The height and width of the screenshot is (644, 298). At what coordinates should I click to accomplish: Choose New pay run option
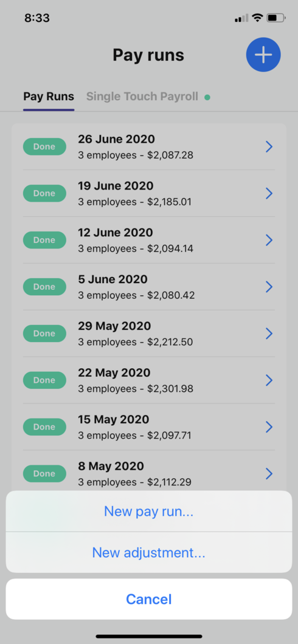coord(149,512)
